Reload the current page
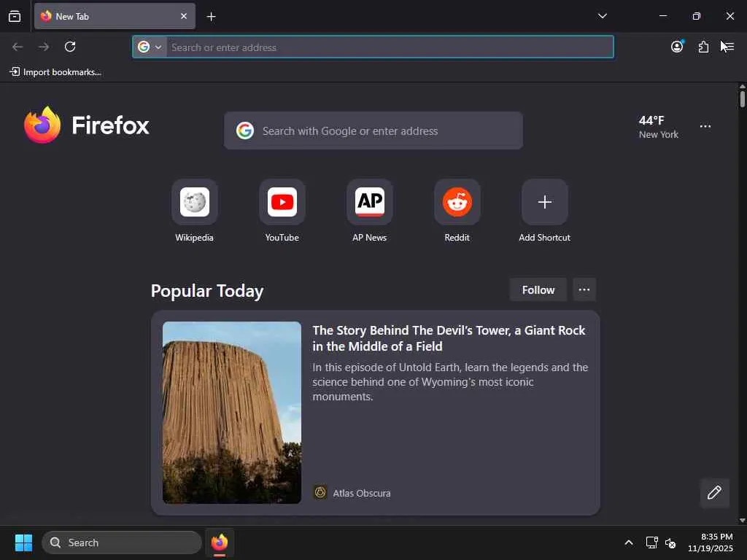Viewport: 747px width, 560px height. pos(70,47)
